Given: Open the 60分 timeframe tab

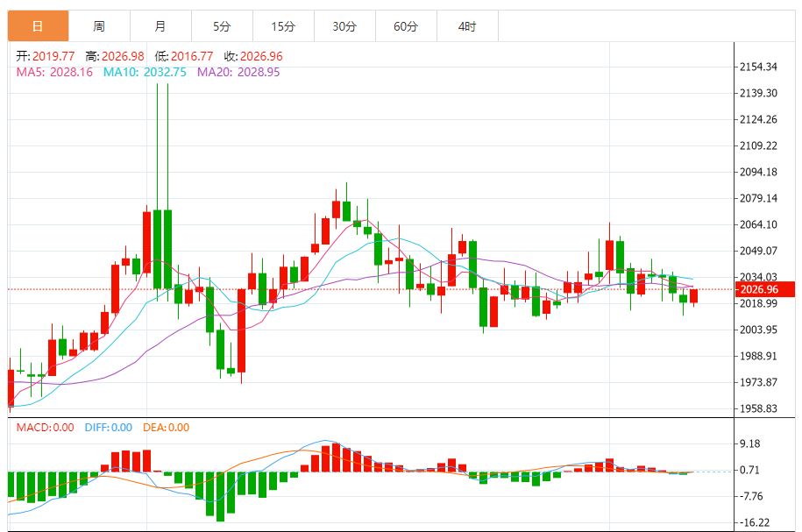Looking at the screenshot, I should [x=406, y=26].
